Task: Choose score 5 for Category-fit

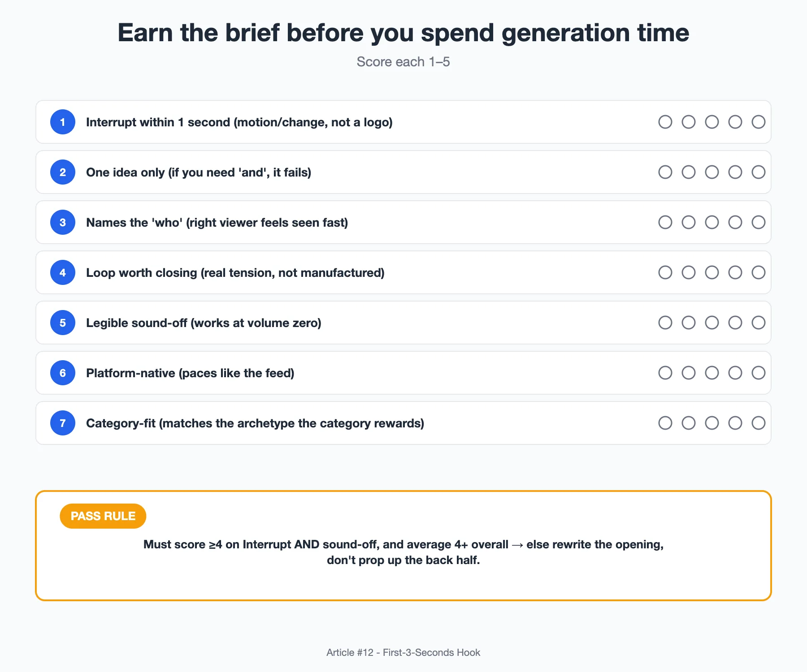Action: pos(759,423)
